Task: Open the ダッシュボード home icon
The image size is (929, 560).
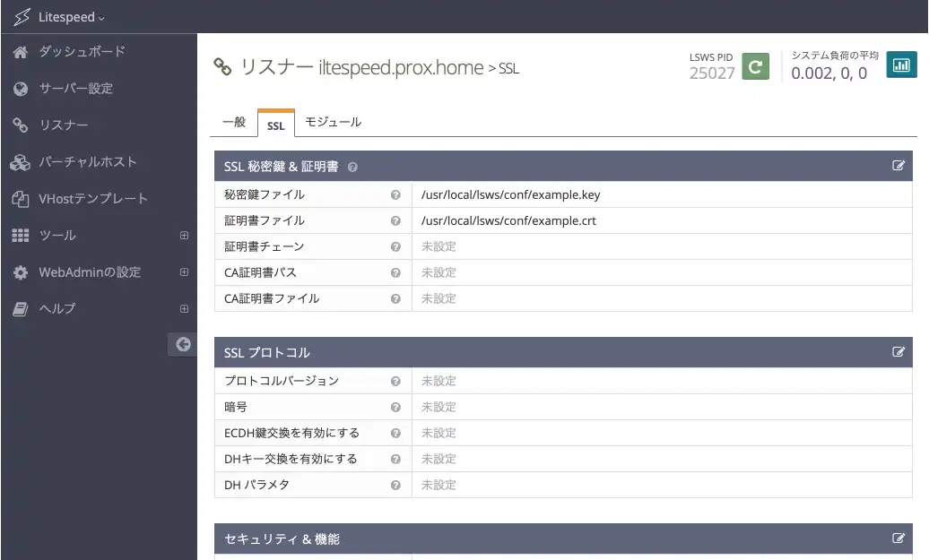Action: 20,52
